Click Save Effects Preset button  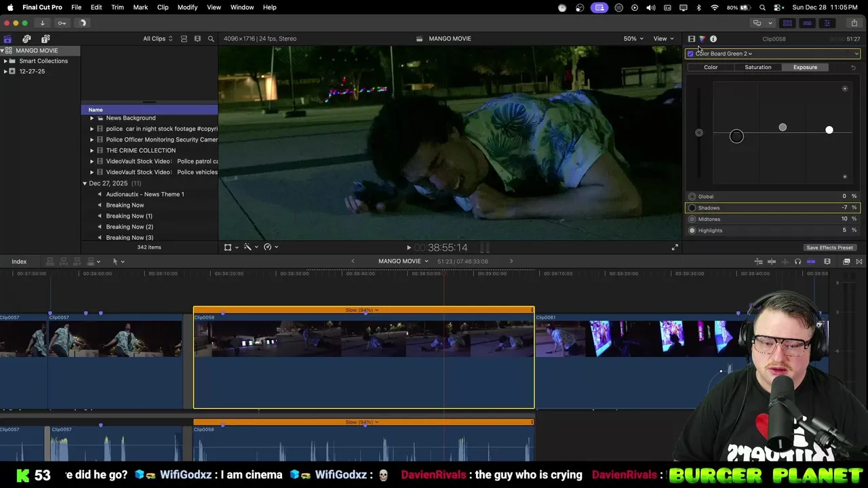click(829, 247)
